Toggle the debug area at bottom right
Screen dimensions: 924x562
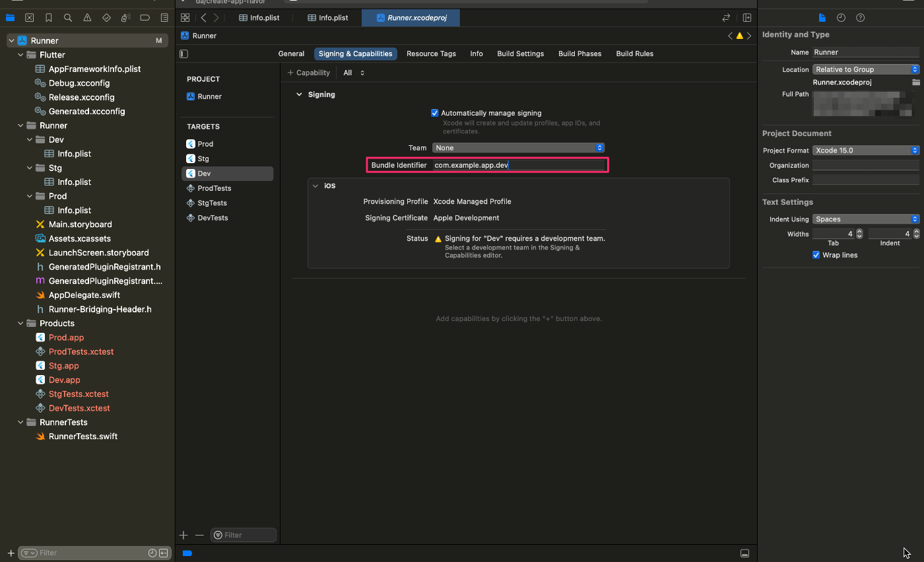pos(744,553)
